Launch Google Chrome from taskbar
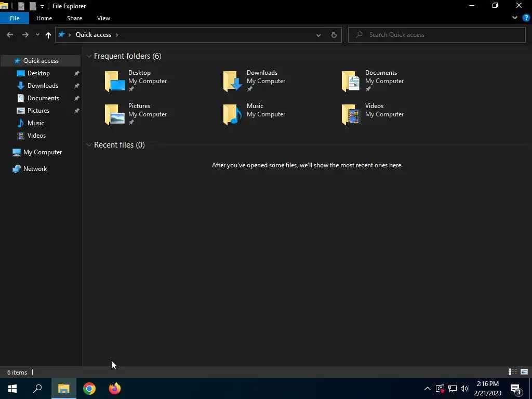 89,389
